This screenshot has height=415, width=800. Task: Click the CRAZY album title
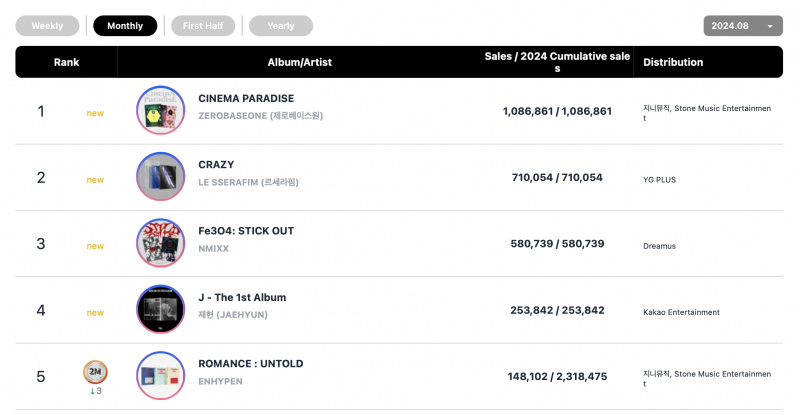coord(216,165)
